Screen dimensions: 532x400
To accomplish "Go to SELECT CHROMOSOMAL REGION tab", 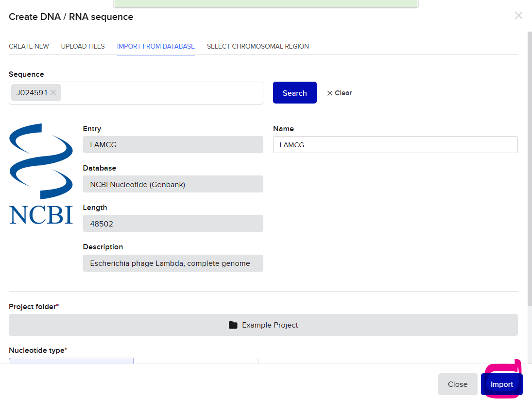I will click(x=257, y=46).
